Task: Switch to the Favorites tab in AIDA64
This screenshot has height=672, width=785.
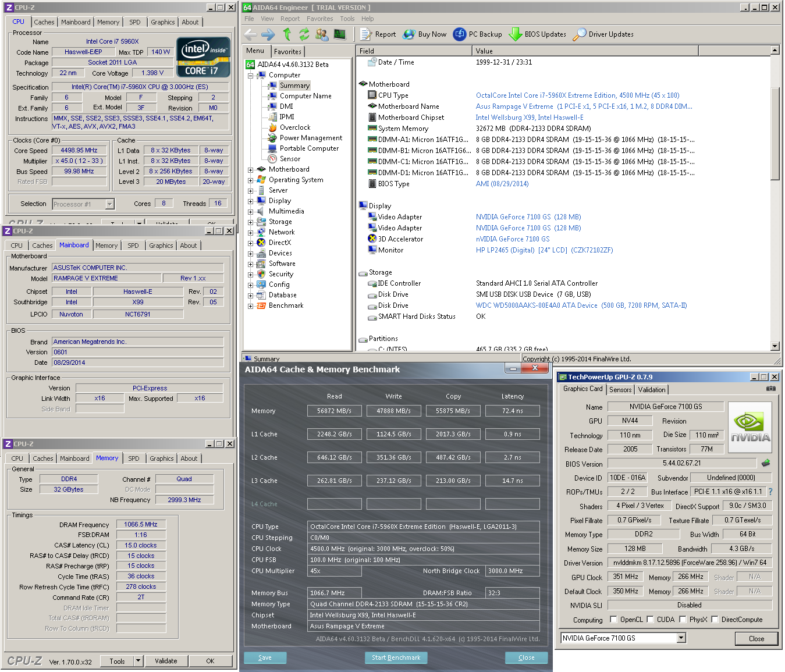Action: [x=287, y=52]
